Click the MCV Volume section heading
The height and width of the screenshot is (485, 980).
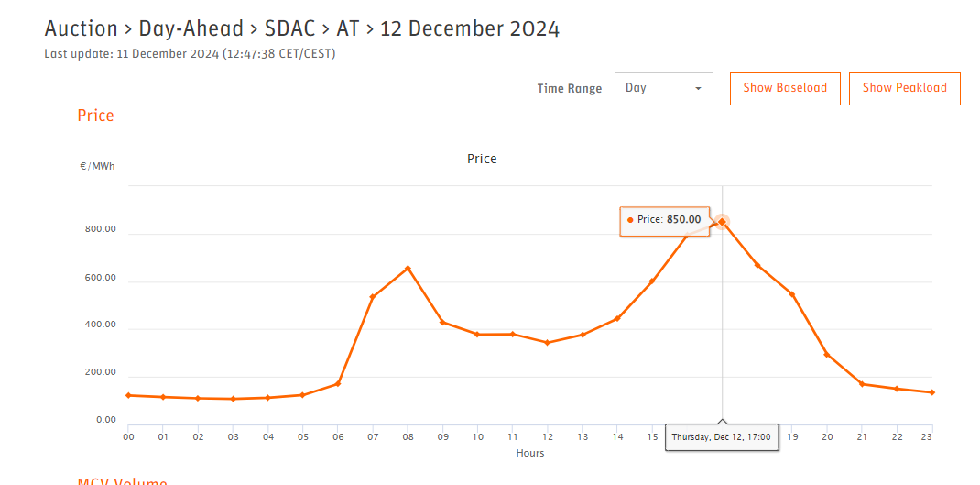[123, 481]
